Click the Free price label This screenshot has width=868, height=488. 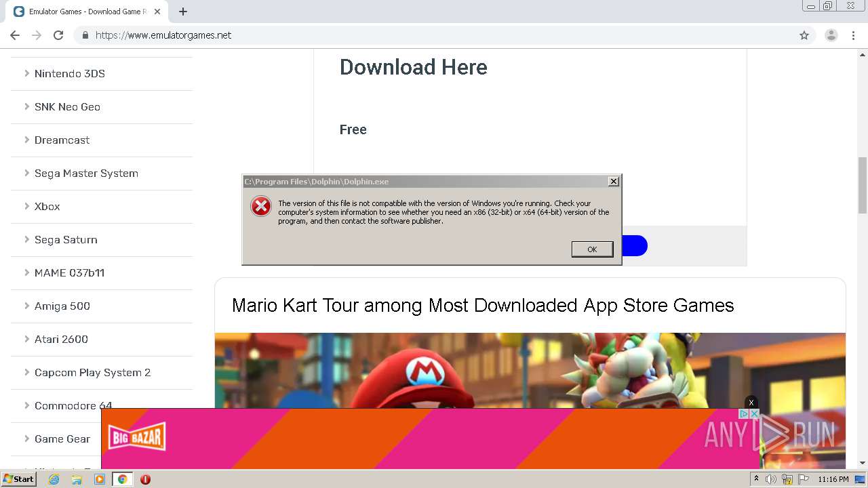coord(353,129)
